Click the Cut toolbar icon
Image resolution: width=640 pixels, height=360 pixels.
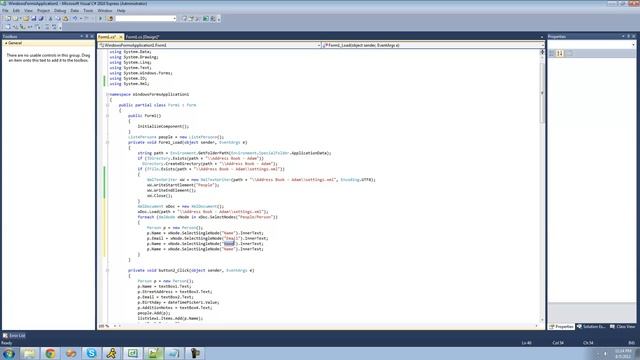click(51, 18)
